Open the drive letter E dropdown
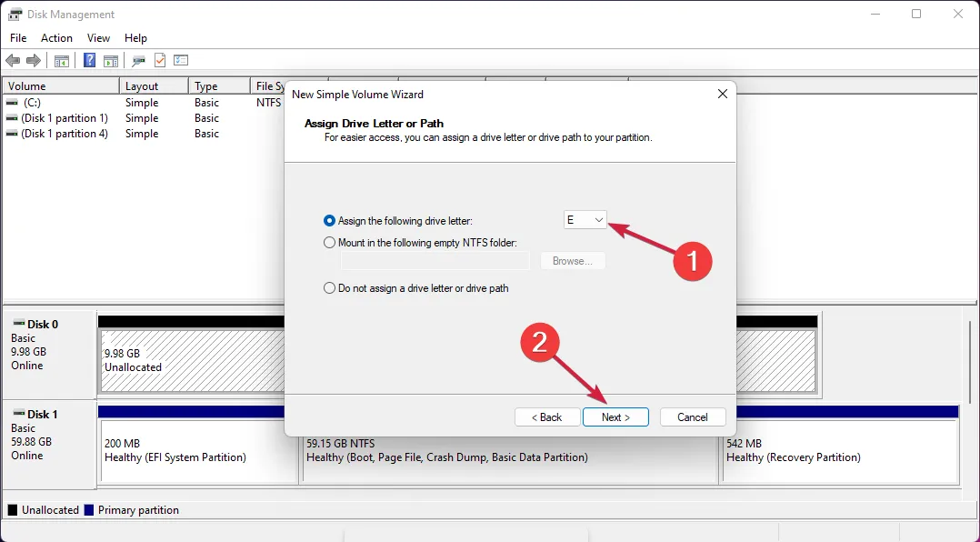980x542 pixels. click(x=585, y=220)
